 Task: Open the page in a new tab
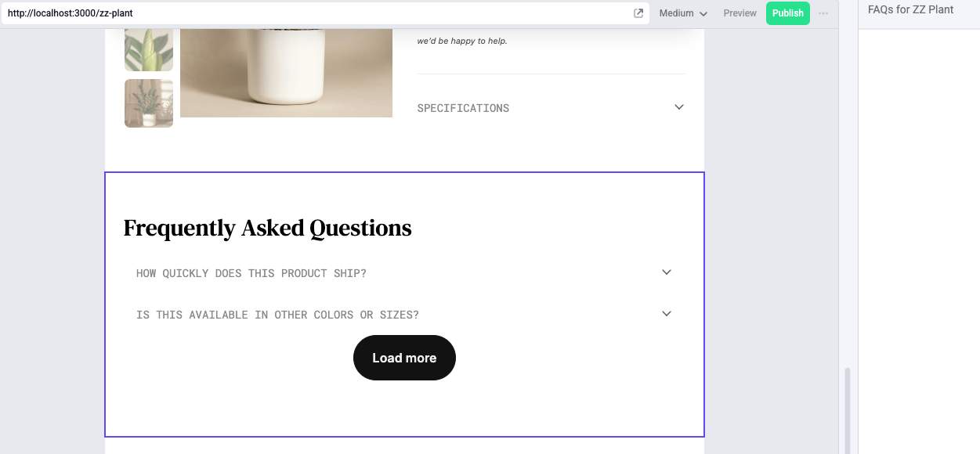click(x=638, y=13)
